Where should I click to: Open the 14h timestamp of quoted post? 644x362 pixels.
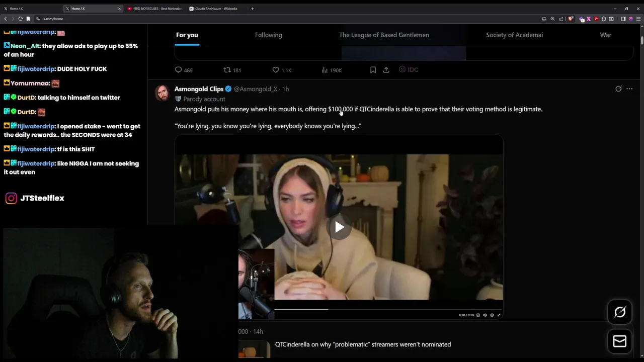258,331
